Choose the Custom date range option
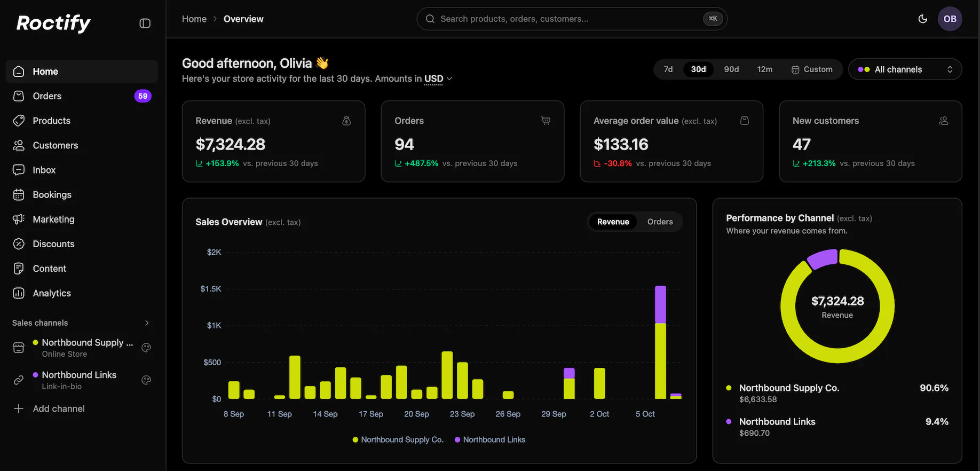 pyautogui.click(x=812, y=69)
